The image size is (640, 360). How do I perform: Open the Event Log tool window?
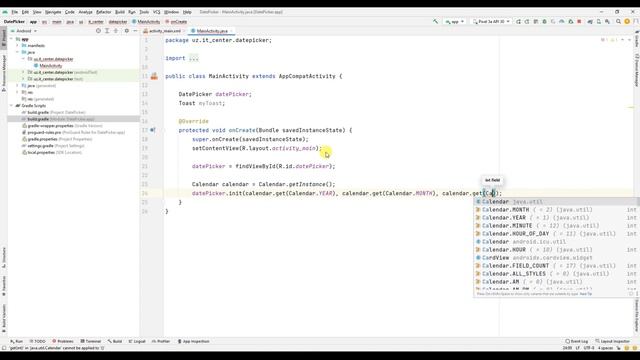[577, 341]
